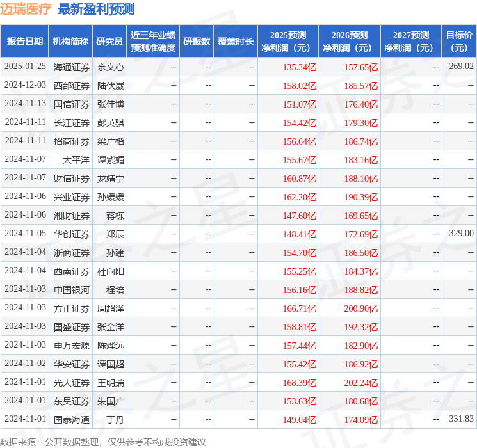Image resolution: width=477 pixels, height=448 pixels.
Task: Click analyst 蒋栋
Action: coord(115,216)
